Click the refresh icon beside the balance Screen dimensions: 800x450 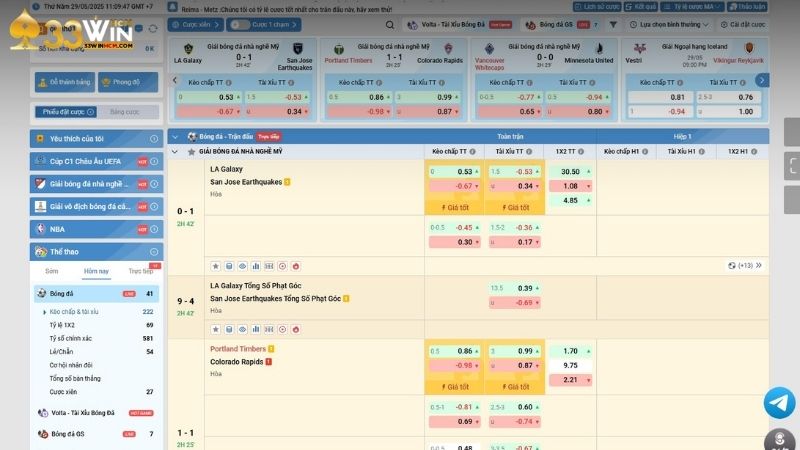pos(153,29)
